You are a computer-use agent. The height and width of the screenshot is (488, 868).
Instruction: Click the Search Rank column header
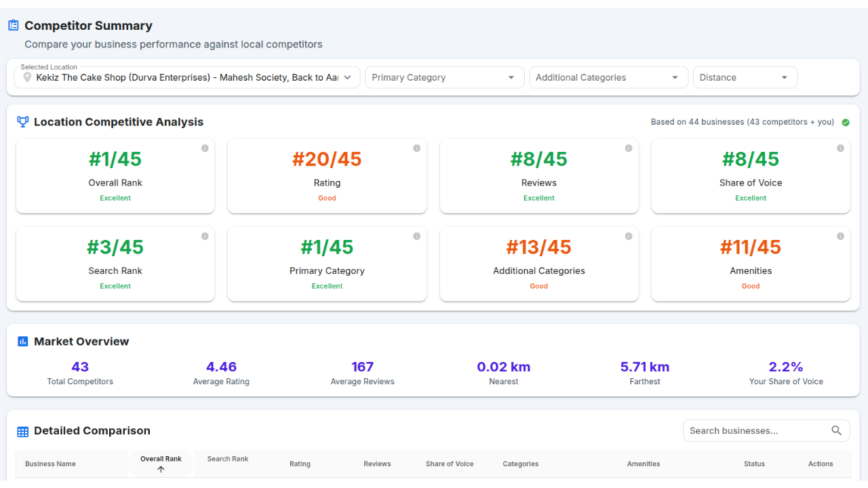tap(227, 459)
